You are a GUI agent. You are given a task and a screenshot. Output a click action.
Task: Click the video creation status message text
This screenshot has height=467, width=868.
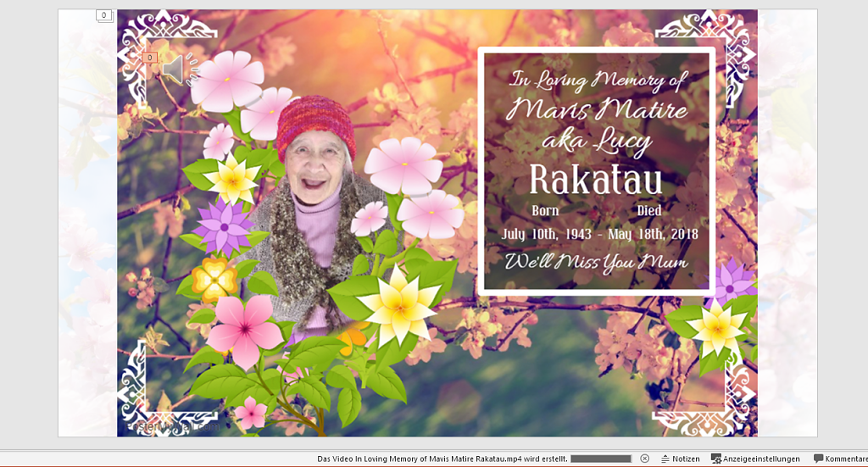(x=442, y=459)
